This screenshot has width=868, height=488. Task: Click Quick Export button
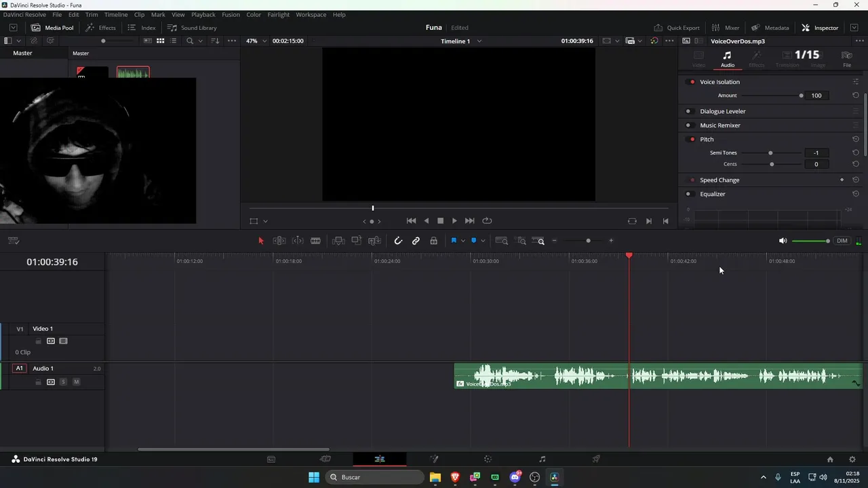pyautogui.click(x=676, y=28)
